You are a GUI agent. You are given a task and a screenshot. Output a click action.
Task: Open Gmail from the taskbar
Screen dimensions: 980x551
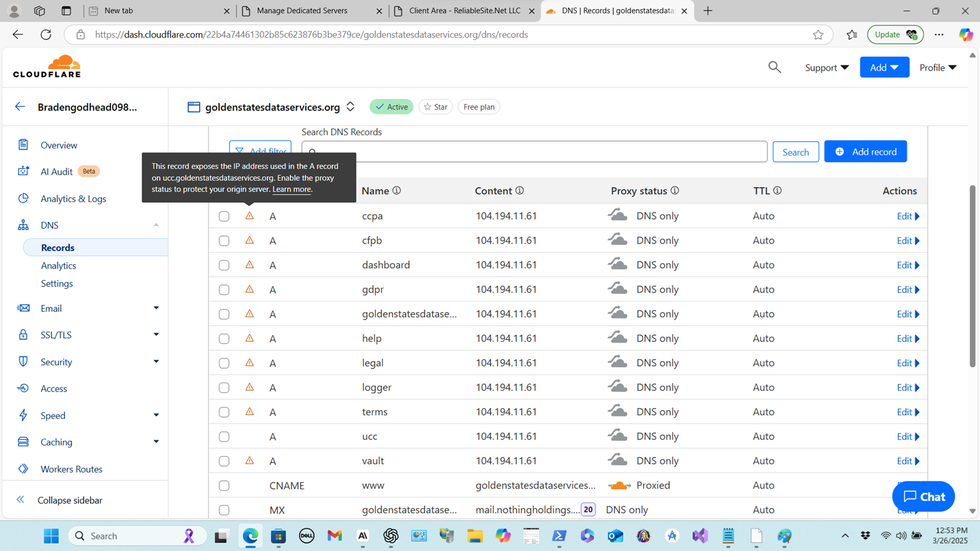335,536
